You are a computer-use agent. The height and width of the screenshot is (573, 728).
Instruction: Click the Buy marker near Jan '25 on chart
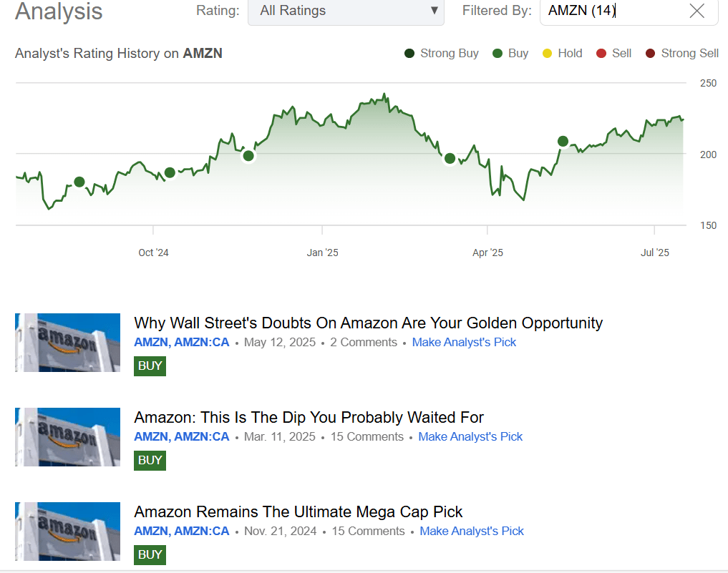coord(248,155)
